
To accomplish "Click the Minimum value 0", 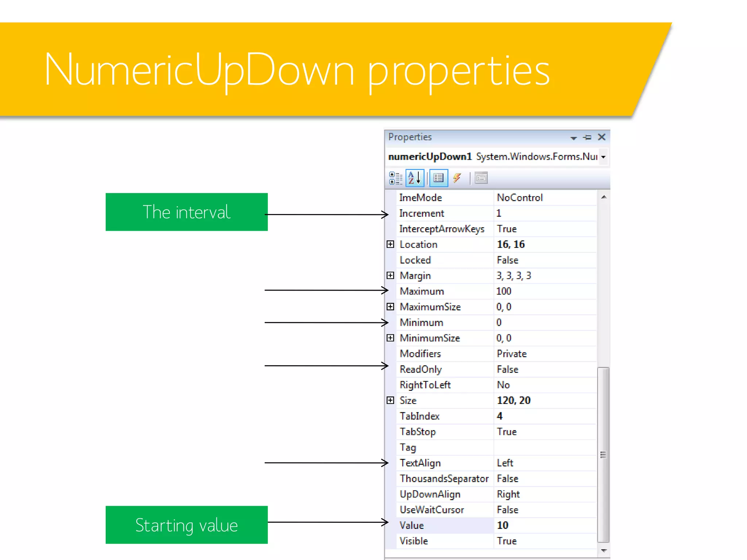I will 499,322.
